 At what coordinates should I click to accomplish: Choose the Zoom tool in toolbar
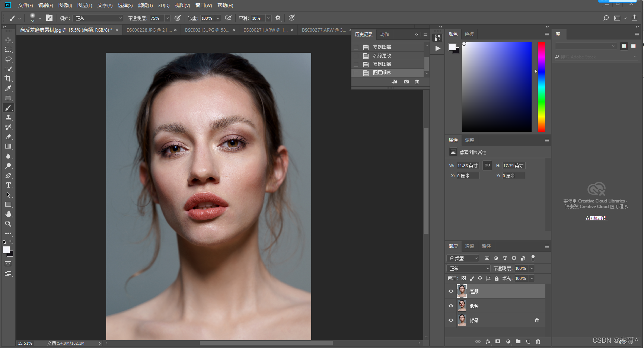pos(8,224)
